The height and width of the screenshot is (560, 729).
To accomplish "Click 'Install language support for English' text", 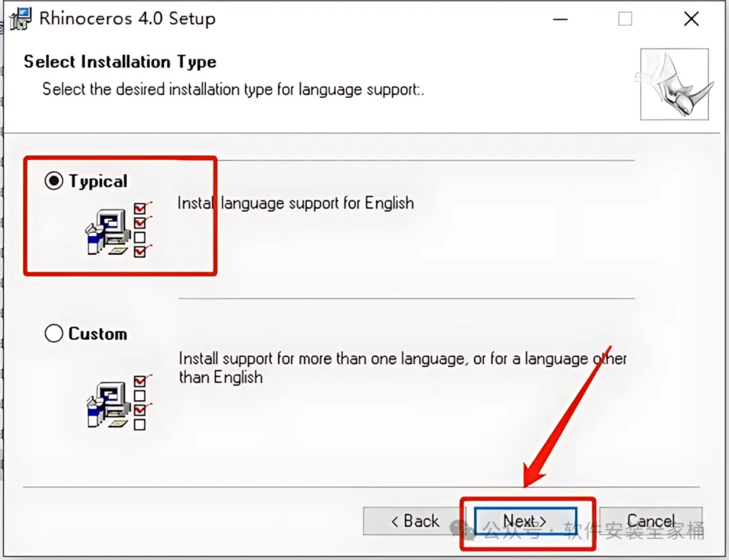I will click(x=296, y=203).
